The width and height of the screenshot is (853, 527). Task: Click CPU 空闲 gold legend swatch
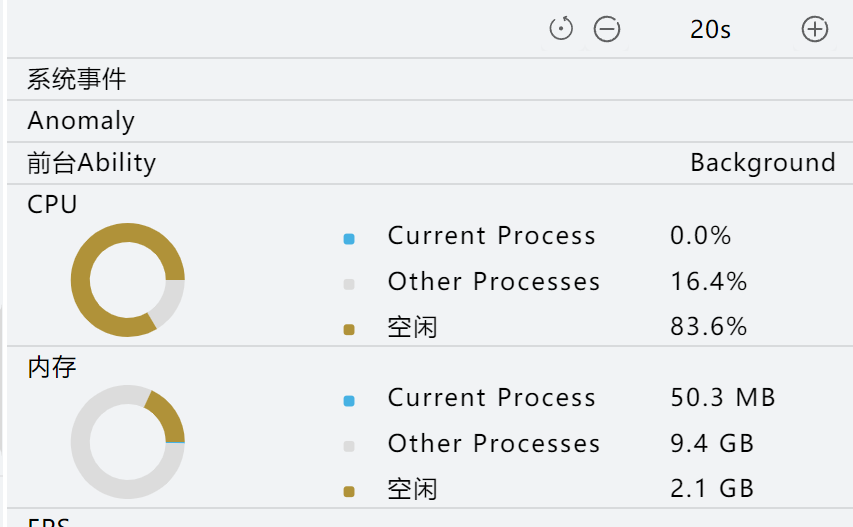click(x=349, y=330)
